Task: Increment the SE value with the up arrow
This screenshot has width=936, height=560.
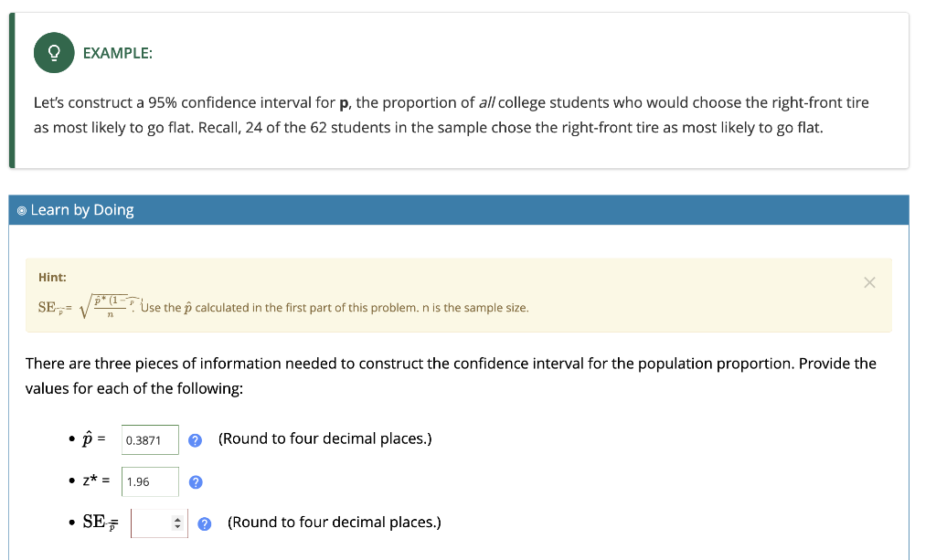Action: point(179,518)
